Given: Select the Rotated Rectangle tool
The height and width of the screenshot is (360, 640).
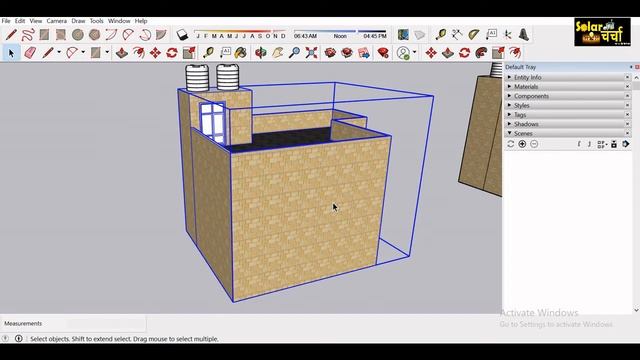Looking at the screenshot, I should [x=61, y=35].
